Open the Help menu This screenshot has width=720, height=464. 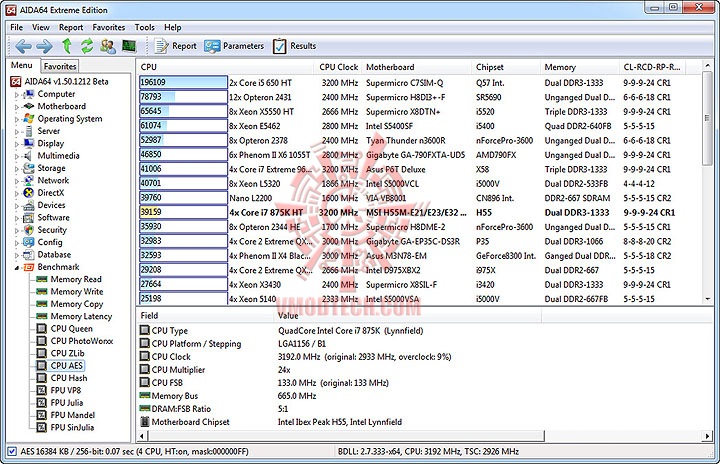[x=173, y=28]
